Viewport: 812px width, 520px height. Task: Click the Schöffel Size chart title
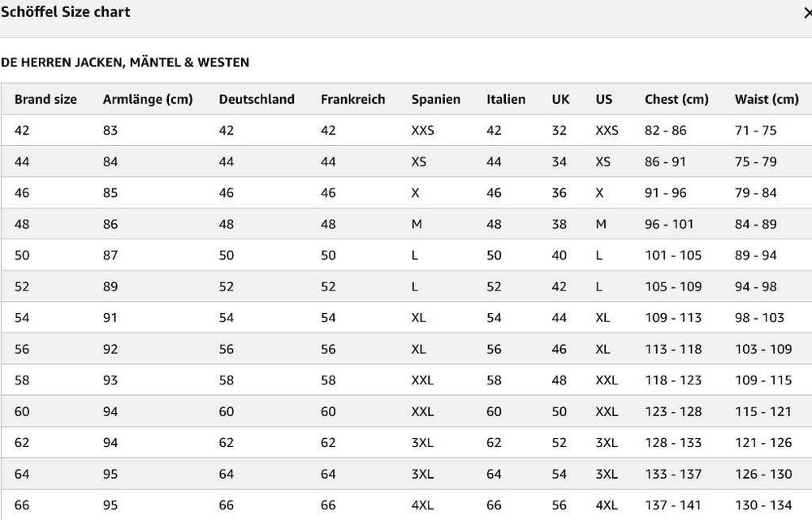pyautogui.click(x=65, y=12)
